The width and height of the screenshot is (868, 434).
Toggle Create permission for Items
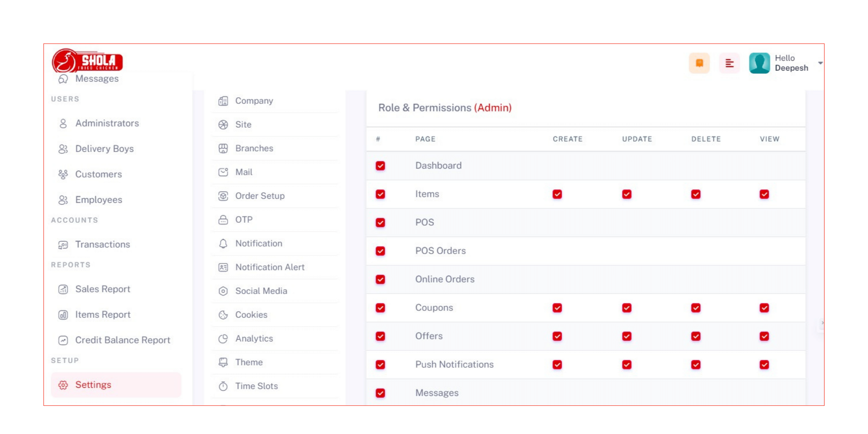point(557,194)
